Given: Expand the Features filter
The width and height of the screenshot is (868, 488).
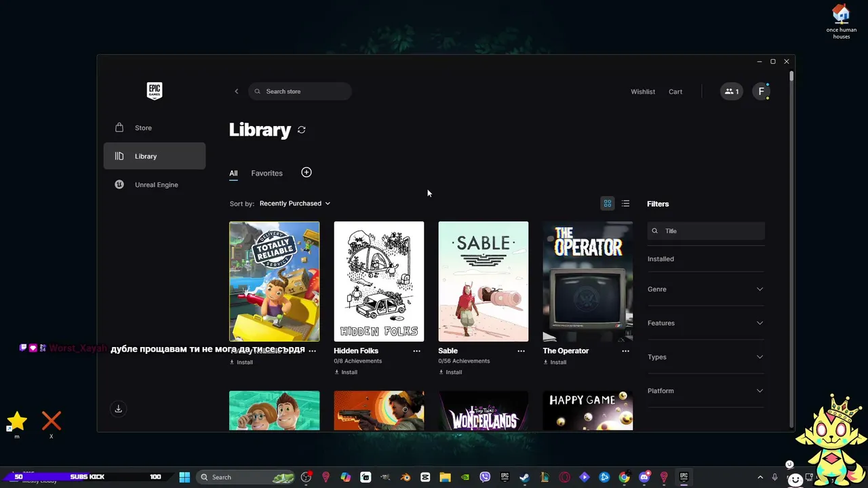Looking at the screenshot, I should click(706, 323).
